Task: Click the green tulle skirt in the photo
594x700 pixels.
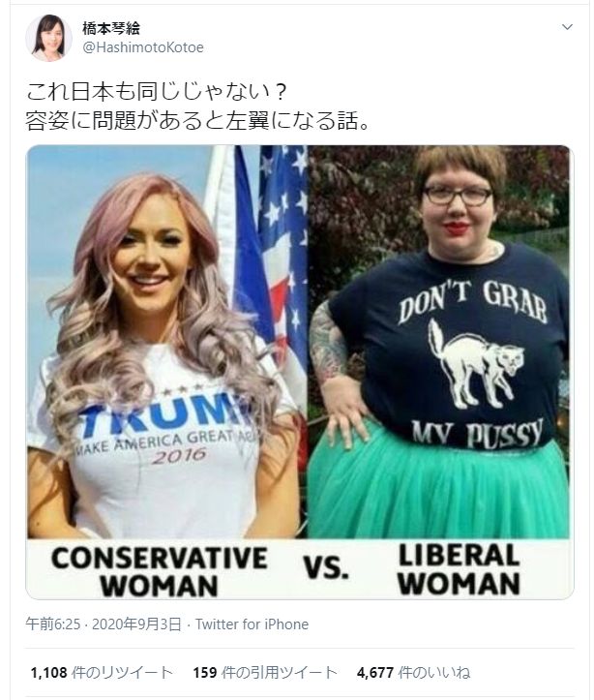Action: 437,487
